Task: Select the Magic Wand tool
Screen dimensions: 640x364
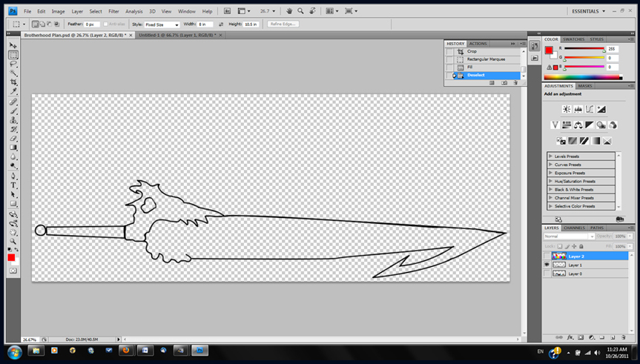Action: 13,73
